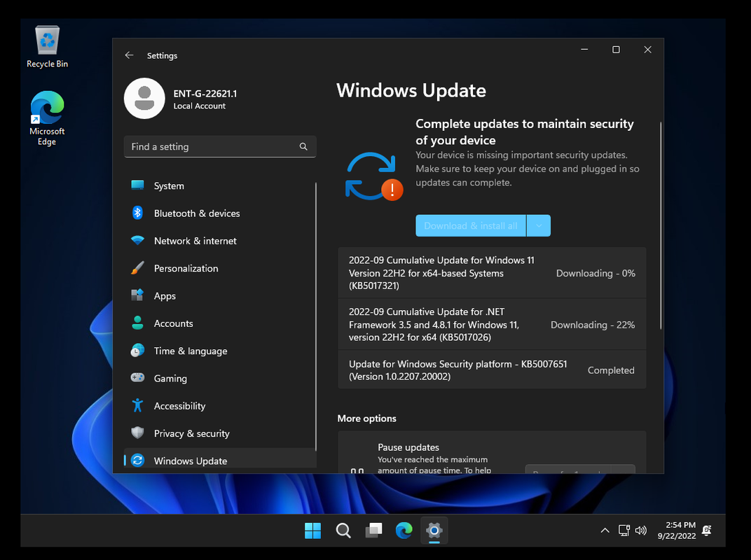Click the Gaming label

point(170,378)
